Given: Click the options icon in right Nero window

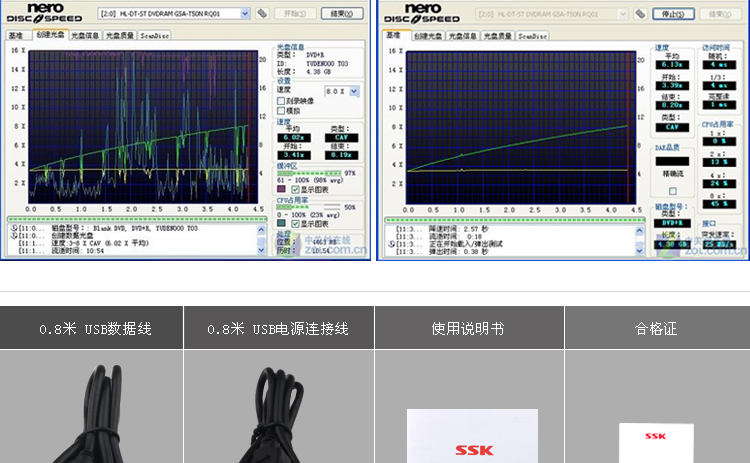Looking at the screenshot, I should [x=640, y=14].
